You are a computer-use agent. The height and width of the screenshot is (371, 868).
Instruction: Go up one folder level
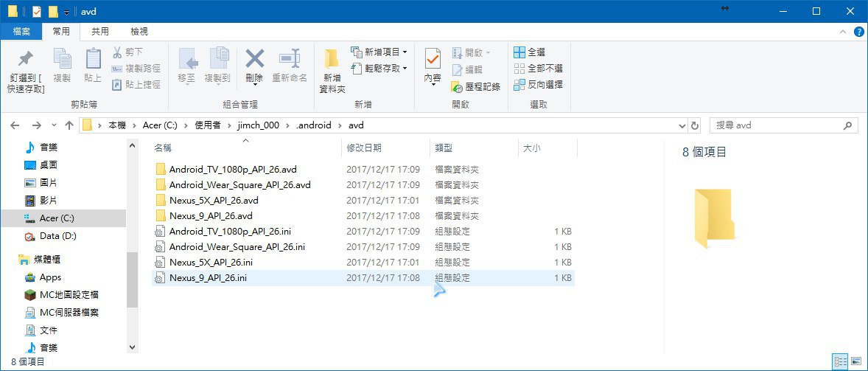coord(69,125)
